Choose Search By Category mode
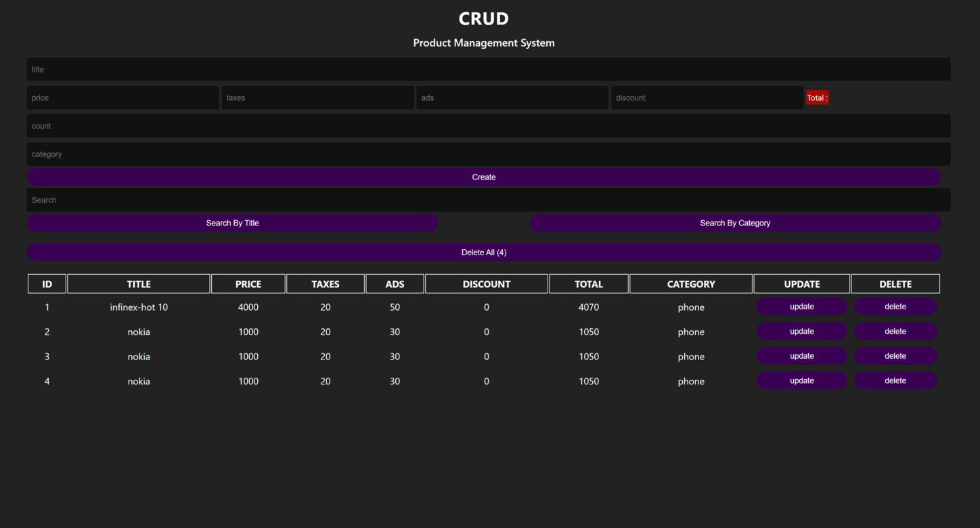The image size is (980, 528). [x=735, y=223]
